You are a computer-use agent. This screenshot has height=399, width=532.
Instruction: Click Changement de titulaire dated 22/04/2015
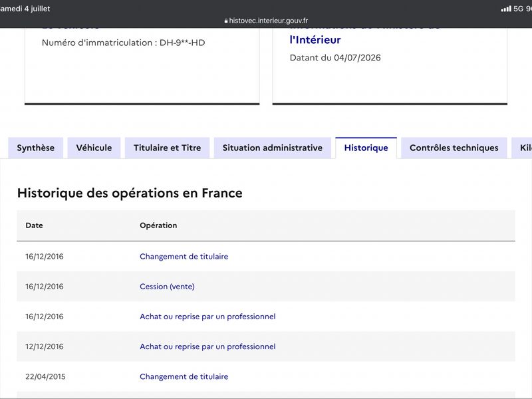(184, 376)
